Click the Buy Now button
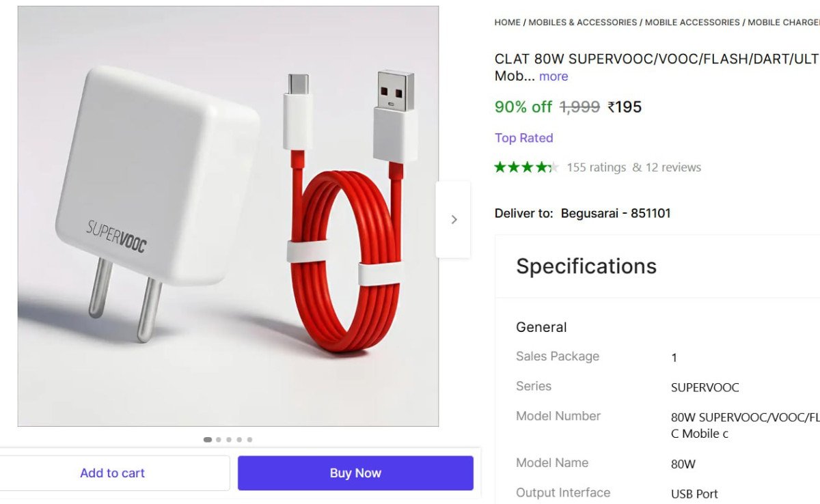820x504 pixels. coord(355,473)
